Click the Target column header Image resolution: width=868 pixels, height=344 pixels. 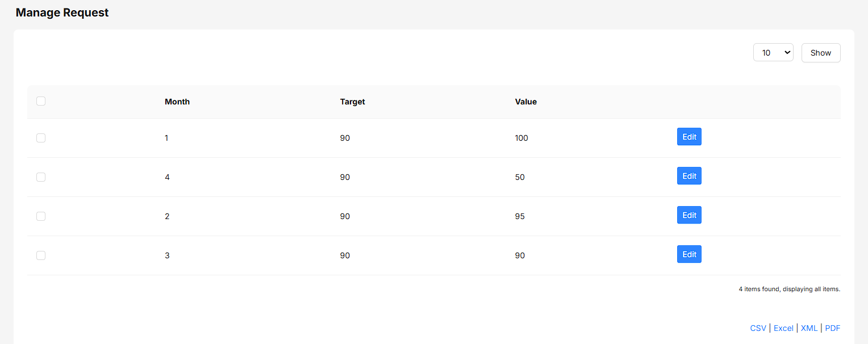tap(353, 102)
